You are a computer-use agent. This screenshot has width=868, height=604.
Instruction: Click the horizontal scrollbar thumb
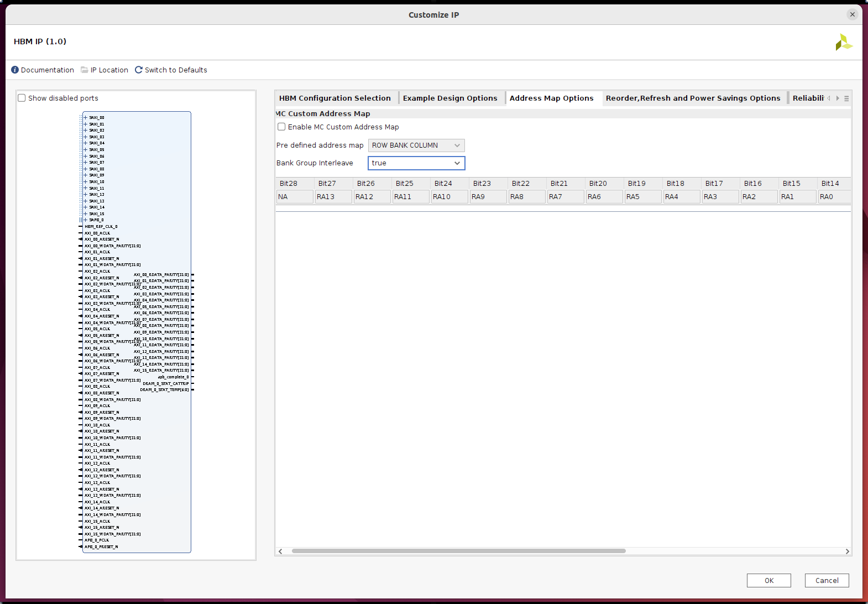coord(458,551)
